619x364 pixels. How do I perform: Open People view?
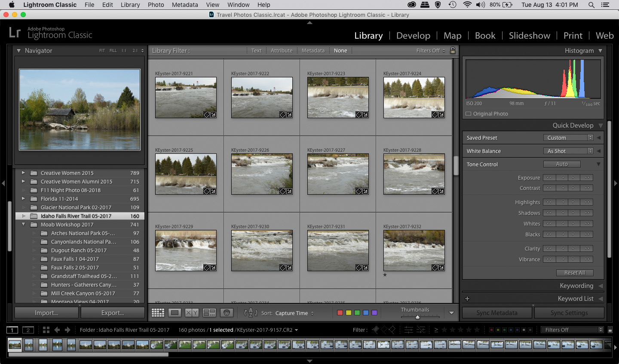coord(227,312)
